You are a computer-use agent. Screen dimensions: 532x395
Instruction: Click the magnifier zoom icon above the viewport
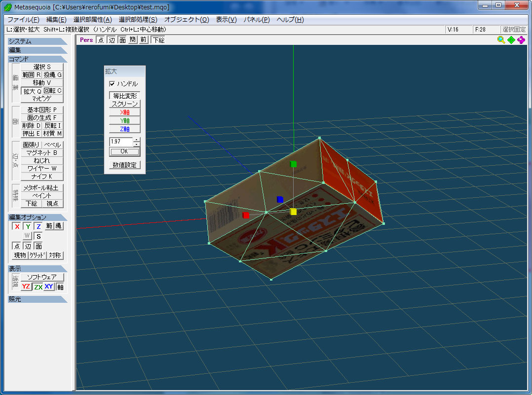pos(501,40)
